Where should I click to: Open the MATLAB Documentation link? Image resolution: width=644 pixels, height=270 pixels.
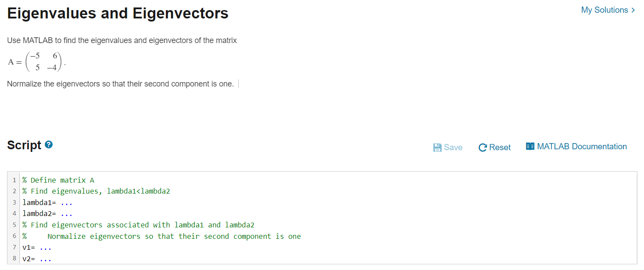pyautogui.click(x=582, y=147)
